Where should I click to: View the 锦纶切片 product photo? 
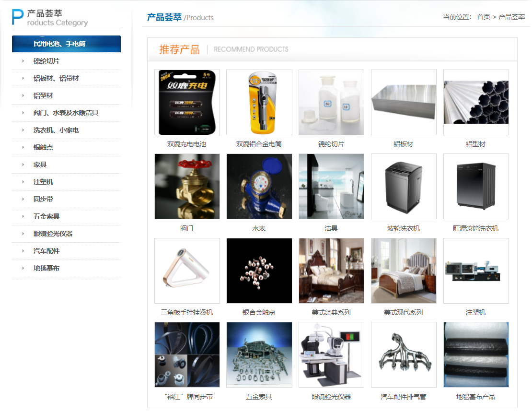(332, 102)
